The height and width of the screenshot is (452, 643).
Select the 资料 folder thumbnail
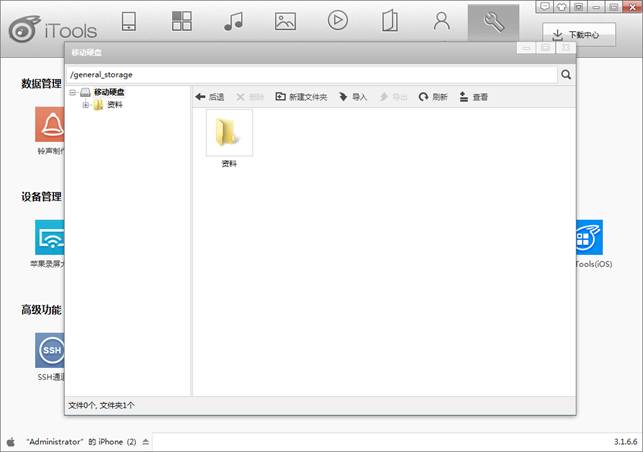[229, 132]
